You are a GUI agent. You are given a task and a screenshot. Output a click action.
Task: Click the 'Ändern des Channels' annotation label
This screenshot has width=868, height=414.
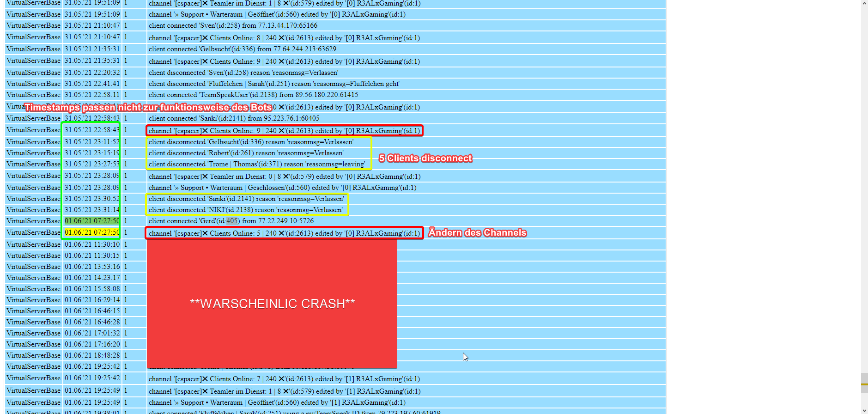477,232
